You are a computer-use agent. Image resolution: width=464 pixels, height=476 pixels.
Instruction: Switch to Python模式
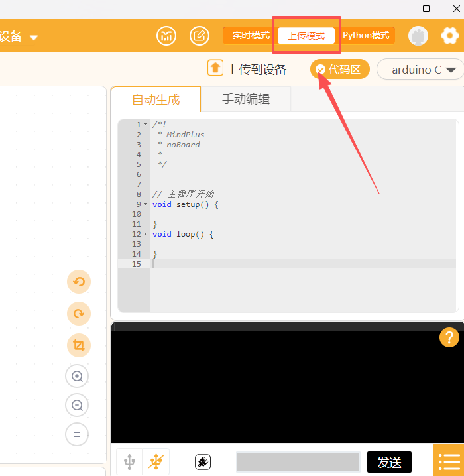[x=366, y=36]
